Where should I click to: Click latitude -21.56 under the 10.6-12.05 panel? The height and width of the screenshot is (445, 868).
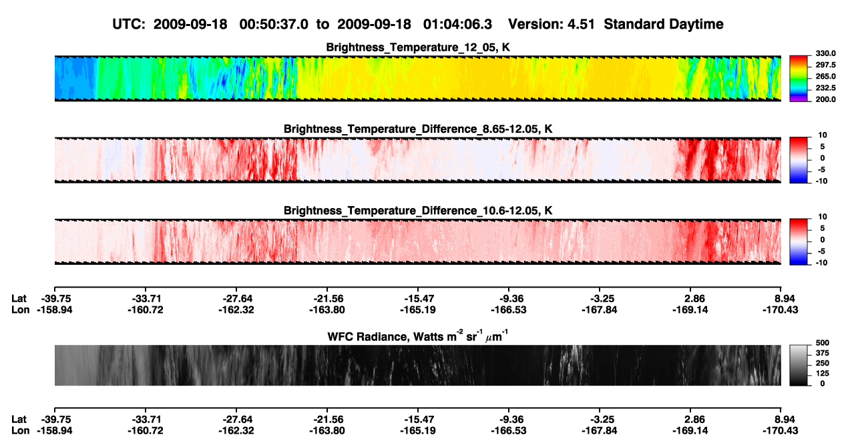327,298
